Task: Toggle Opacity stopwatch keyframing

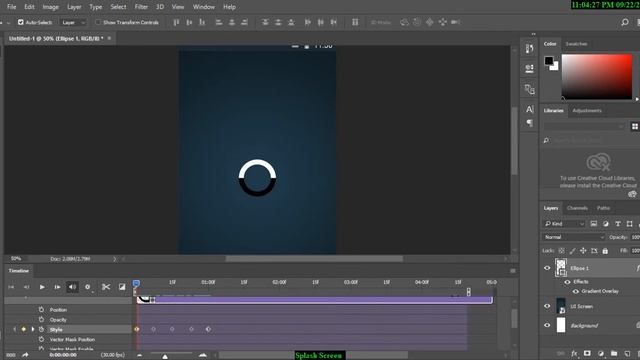Action: click(41, 319)
